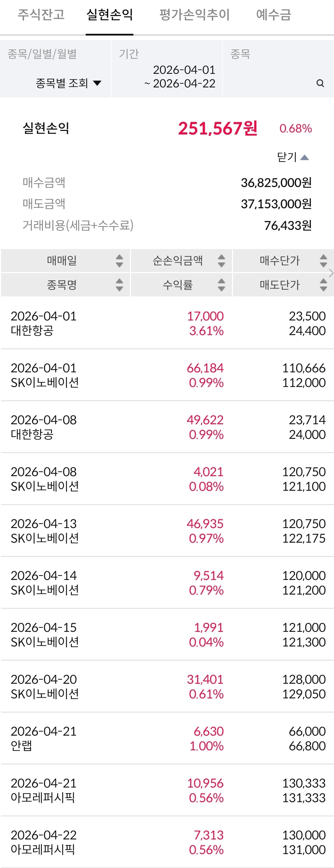Screen dimensions: 334x868
Task: Sort by 매매일 column arrows
Action: pyautogui.click(x=119, y=261)
